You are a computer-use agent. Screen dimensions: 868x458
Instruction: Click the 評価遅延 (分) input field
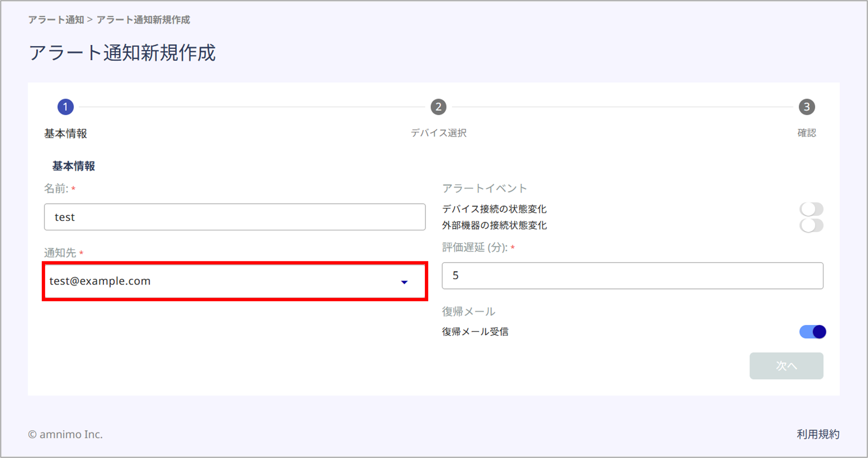tap(632, 275)
